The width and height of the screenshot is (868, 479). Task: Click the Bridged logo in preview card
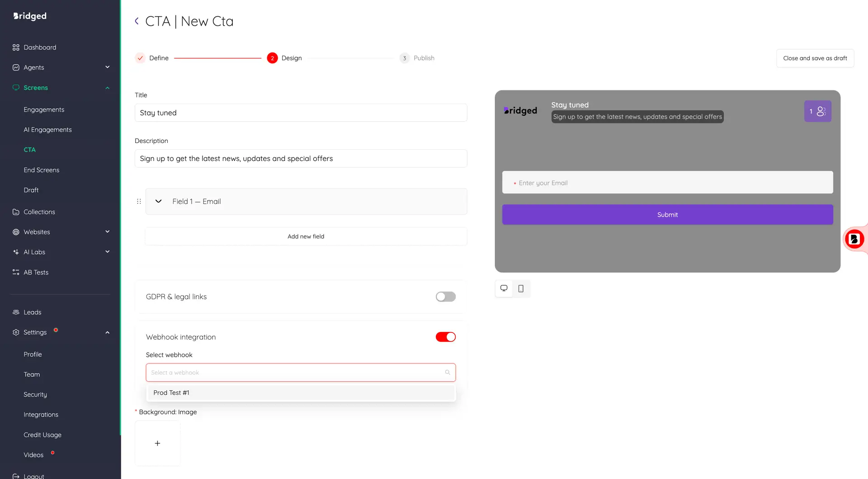(520, 110)
